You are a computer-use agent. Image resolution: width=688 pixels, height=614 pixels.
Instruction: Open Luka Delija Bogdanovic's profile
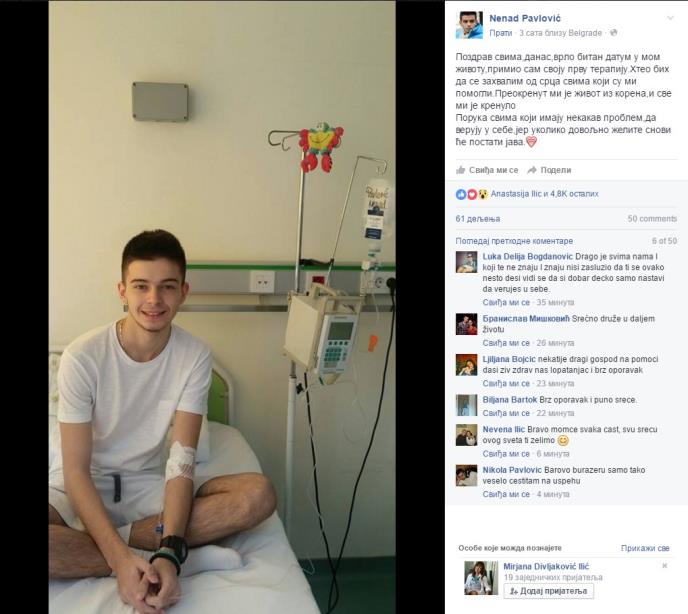[x=527, y=256]
